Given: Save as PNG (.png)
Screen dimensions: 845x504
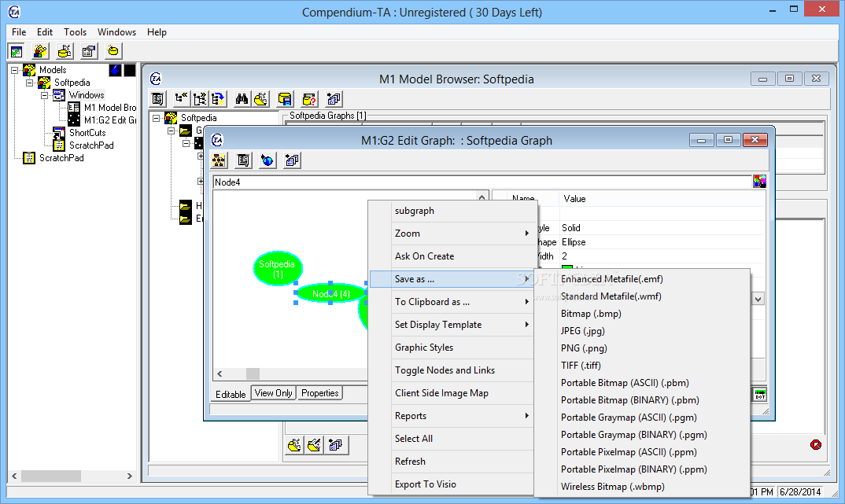Looking at the screenshot, I should click(641, 348).
